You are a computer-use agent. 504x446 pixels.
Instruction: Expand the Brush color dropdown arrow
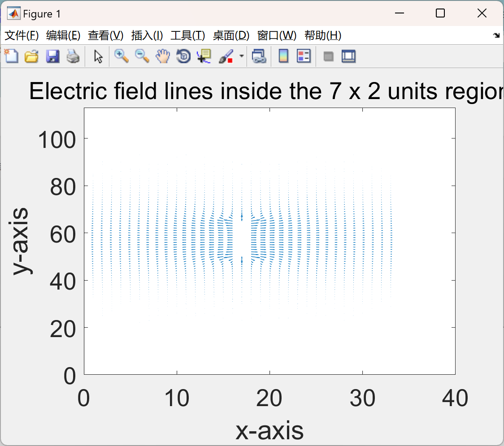pyautogui.click(x=242, y=56)
